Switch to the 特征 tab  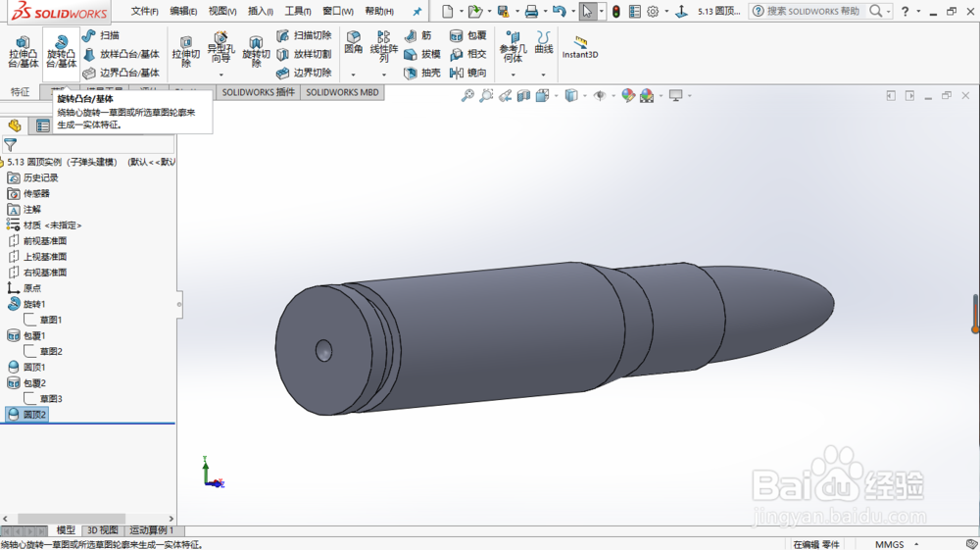pyautogui.click(x=20, y=92)
